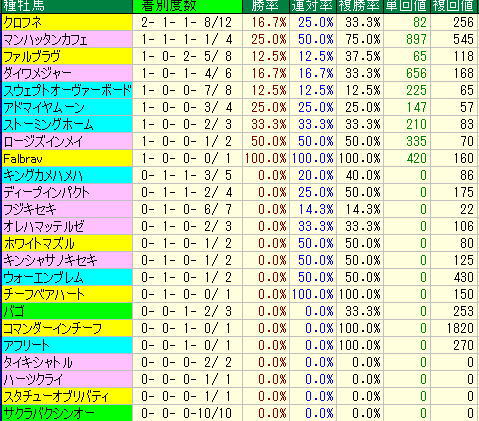479x421 pixels.
Task: Click 80 複回値 for ホワイトマズル
Action: 467,243
